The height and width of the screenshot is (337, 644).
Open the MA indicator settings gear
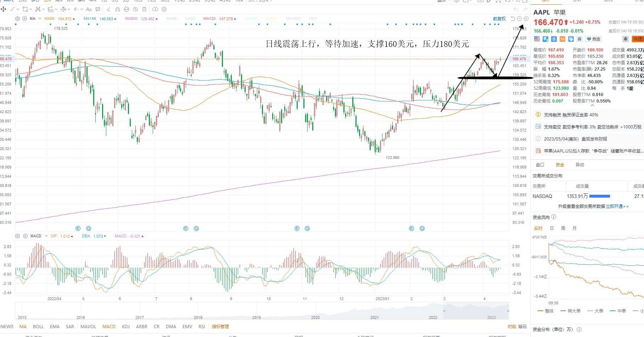(x=18, y=18)
